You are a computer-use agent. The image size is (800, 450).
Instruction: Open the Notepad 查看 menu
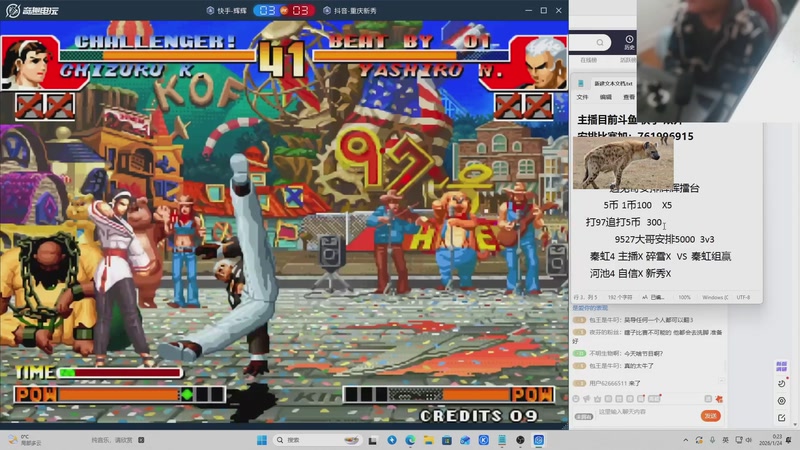coord(629,97)
